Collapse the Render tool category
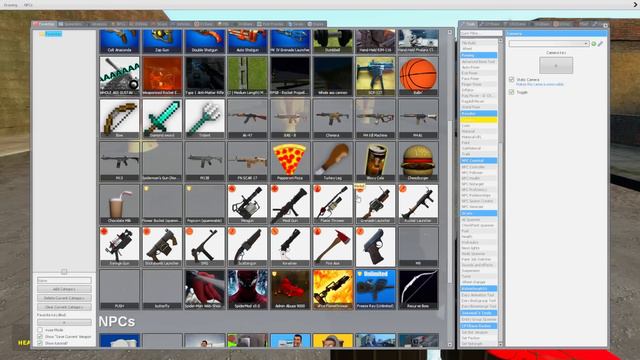The height and width of the screenshot is (360, 640). point(479,113)
